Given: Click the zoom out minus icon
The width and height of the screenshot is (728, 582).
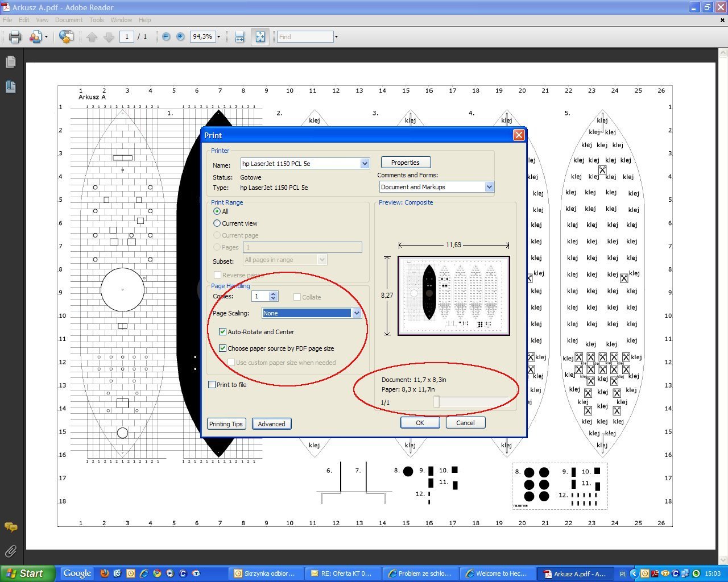Looking at the screenshot, I should pyautogui.click(x=166, y=36).
